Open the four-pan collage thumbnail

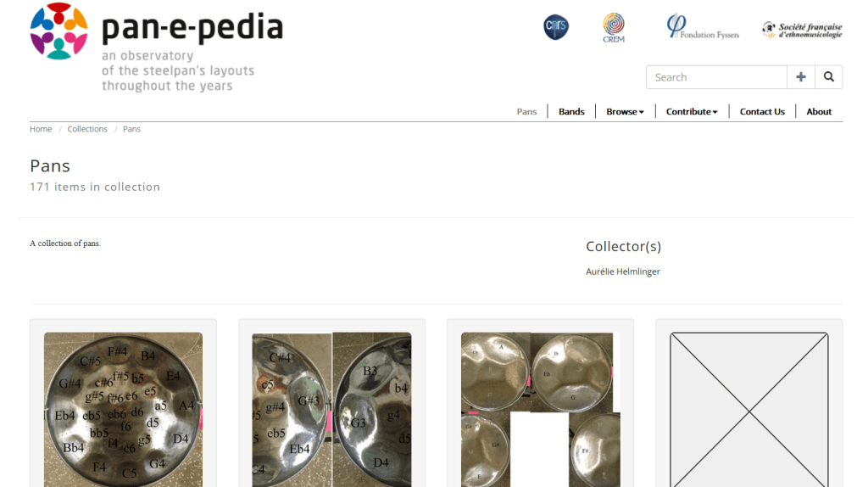pos(540,410)
